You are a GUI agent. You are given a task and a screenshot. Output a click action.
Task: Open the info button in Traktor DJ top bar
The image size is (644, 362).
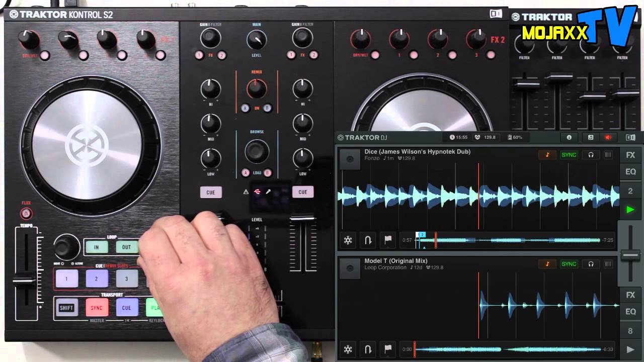click(x=569, y=137)
